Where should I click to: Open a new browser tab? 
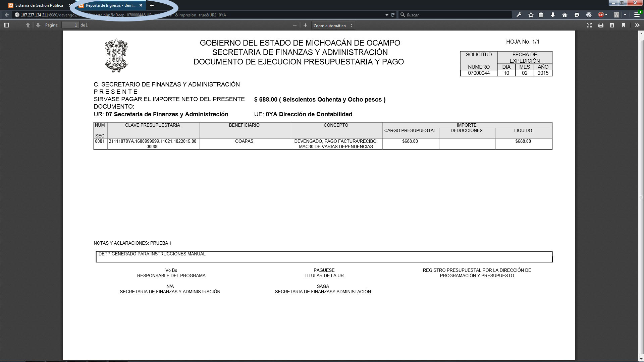pyautogui.click(x=152, y=5)
